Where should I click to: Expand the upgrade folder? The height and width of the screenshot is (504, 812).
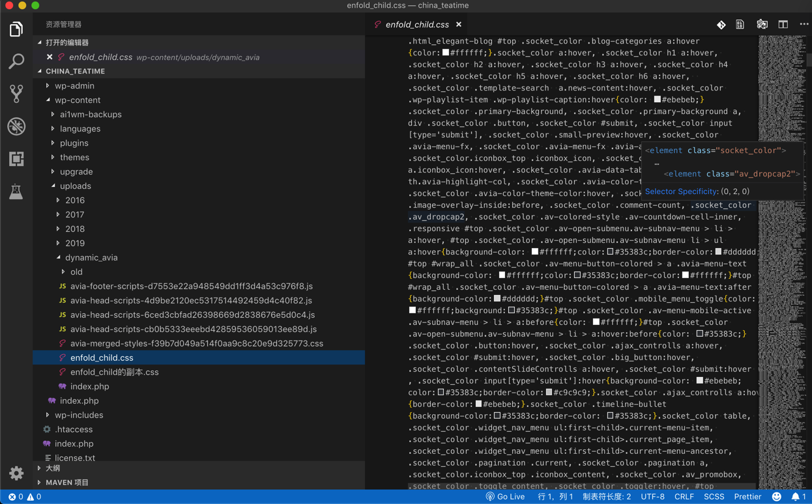click(x=199, y=172)
